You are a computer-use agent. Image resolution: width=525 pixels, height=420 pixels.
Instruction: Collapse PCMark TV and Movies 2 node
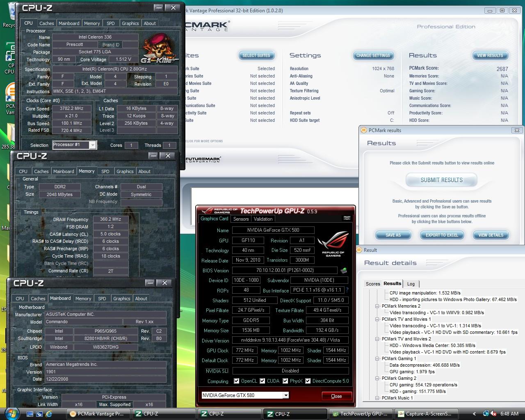point(377,339)
